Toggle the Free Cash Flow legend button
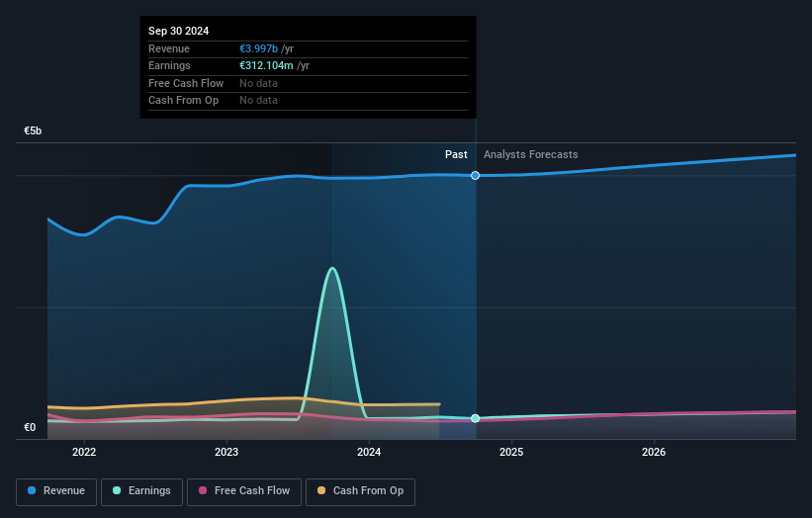Viewport: 812px width, 518px height. 244,491
